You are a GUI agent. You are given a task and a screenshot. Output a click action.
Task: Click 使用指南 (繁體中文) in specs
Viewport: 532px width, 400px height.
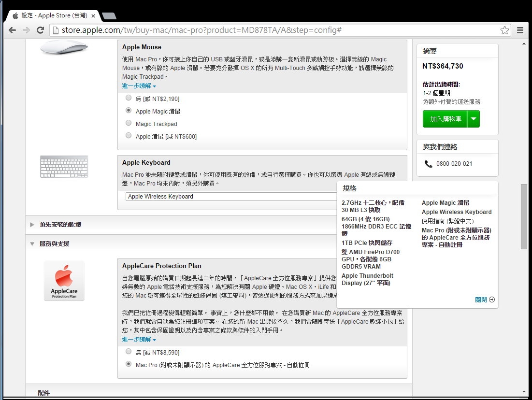pyautogui.click(x=448, y=221)
